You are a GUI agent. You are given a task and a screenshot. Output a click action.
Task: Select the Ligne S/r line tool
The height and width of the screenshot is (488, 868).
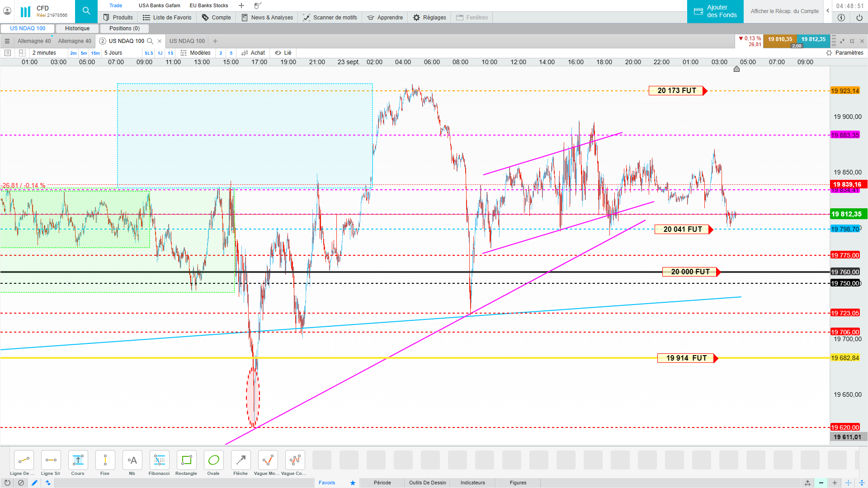(x=51, y=460)
